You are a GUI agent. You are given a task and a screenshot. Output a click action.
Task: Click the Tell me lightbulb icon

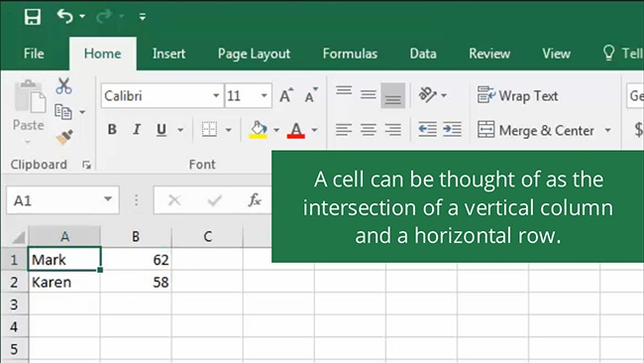(608, 53)
